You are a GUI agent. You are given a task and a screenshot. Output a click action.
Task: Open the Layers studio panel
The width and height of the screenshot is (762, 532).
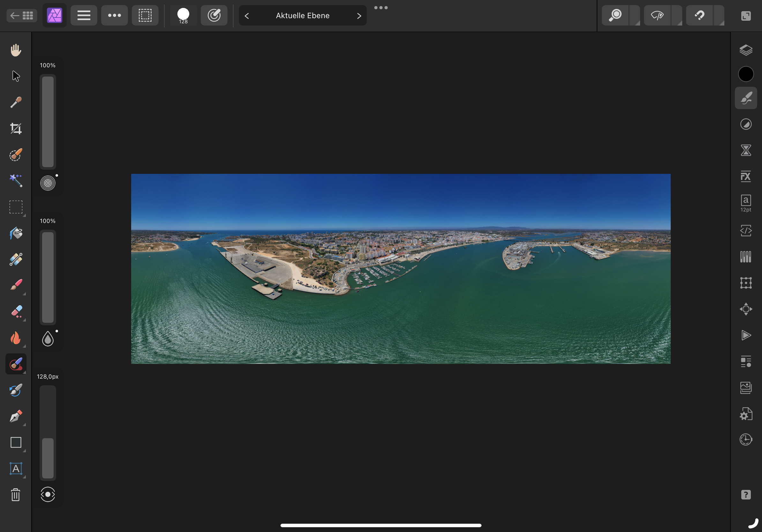(745, 50)
